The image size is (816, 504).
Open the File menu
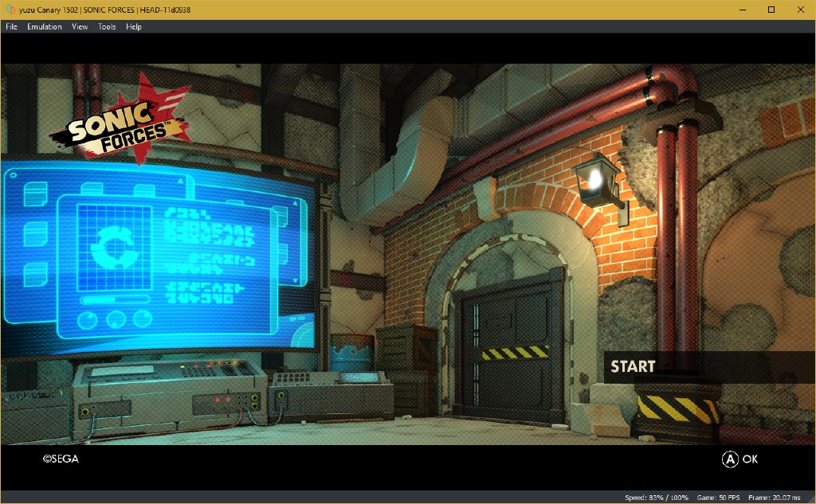pos(11,26)
